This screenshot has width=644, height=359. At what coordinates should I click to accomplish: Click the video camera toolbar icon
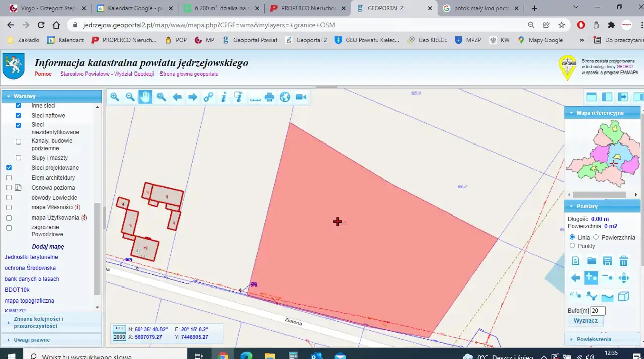pos(301,97)
